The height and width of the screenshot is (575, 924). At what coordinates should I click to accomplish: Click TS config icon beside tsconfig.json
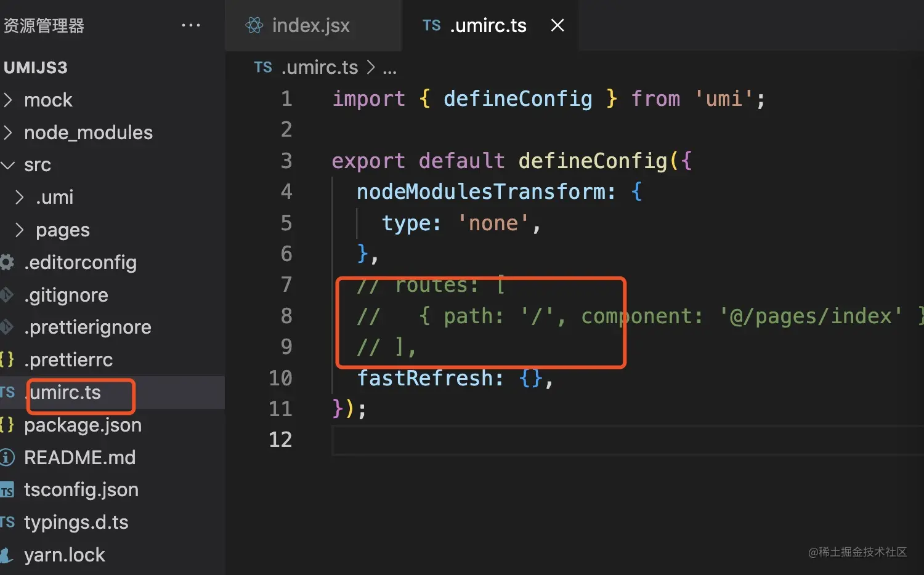7,490
